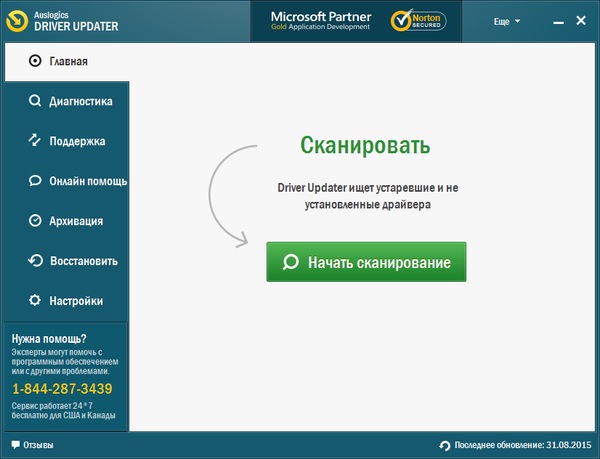The width and height of the screenshot is (600, 459).
Task: Click the Настройки gear icon
Action: click(35, 300)
